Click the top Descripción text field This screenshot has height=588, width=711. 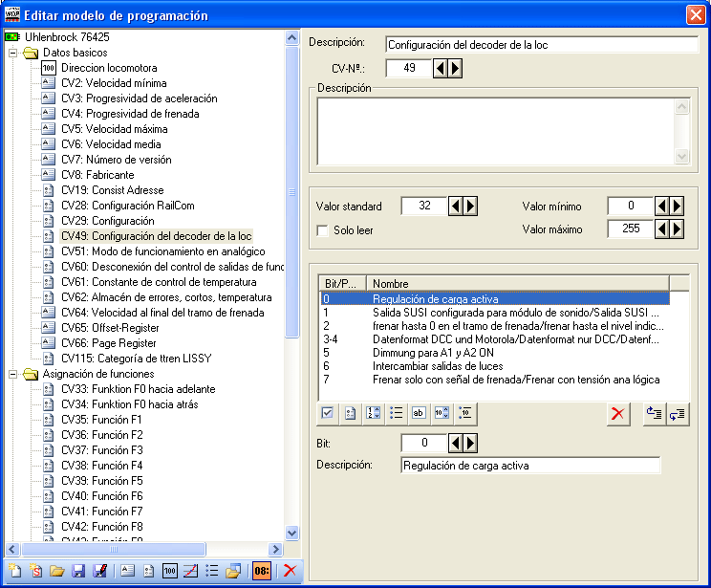pyautogui.click(x=542, y=45)
